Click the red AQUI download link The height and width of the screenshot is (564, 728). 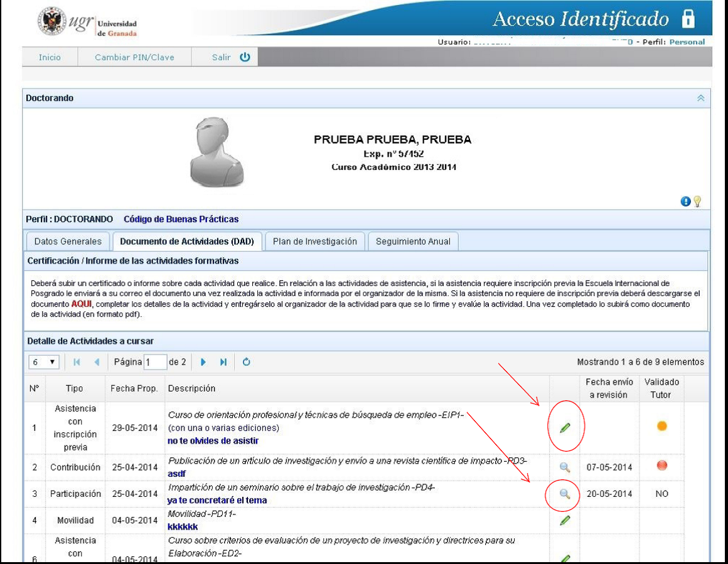81,304
